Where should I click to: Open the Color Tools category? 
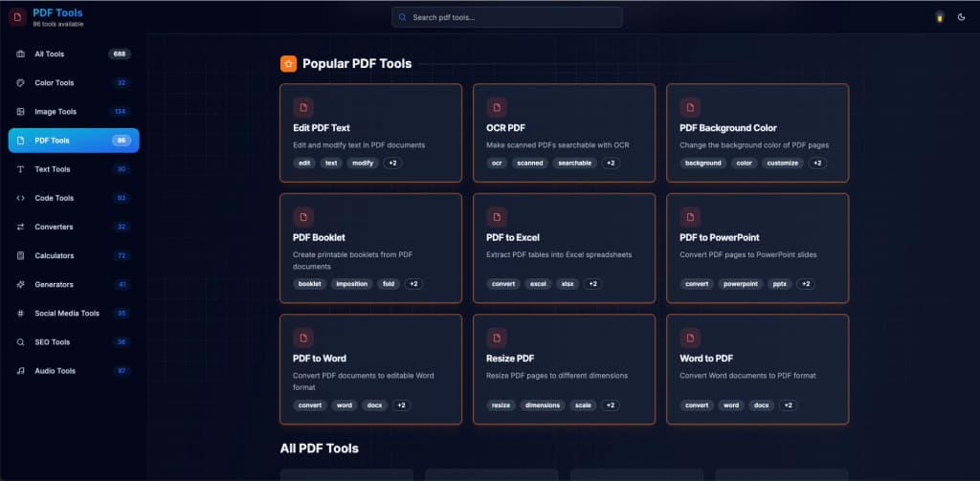point(74,83)
